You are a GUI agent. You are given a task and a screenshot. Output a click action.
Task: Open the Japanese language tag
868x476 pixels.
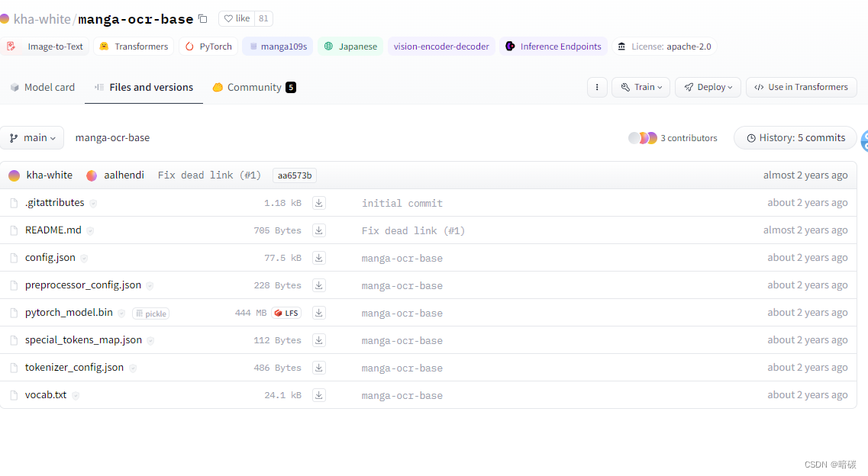[350, 47]
